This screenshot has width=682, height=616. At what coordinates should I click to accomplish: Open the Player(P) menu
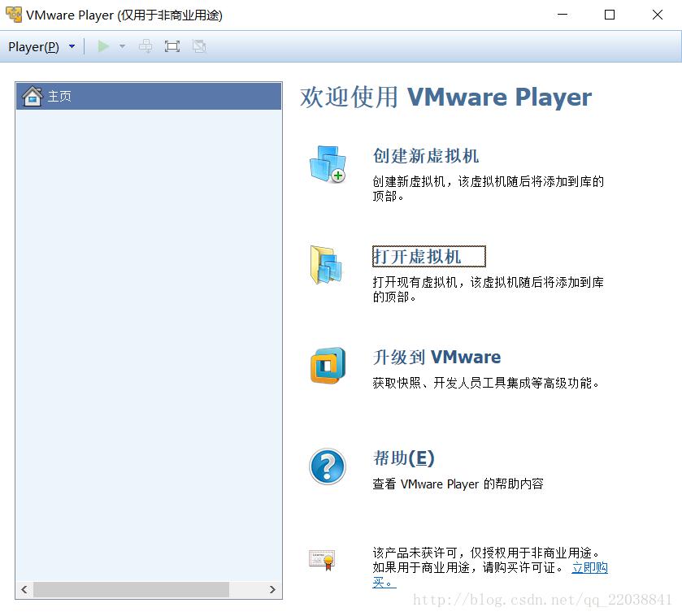coord(34,46)
